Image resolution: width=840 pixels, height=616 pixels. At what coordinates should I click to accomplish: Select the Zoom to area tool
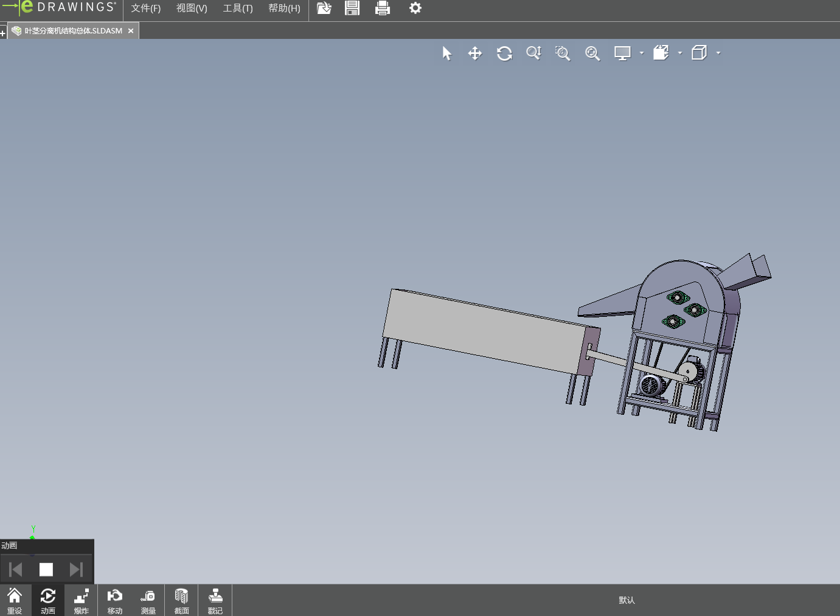tap(563, 54)
